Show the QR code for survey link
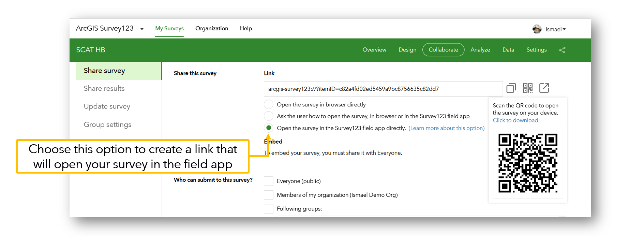The image size is (644, 236). (x=528, y=88)
